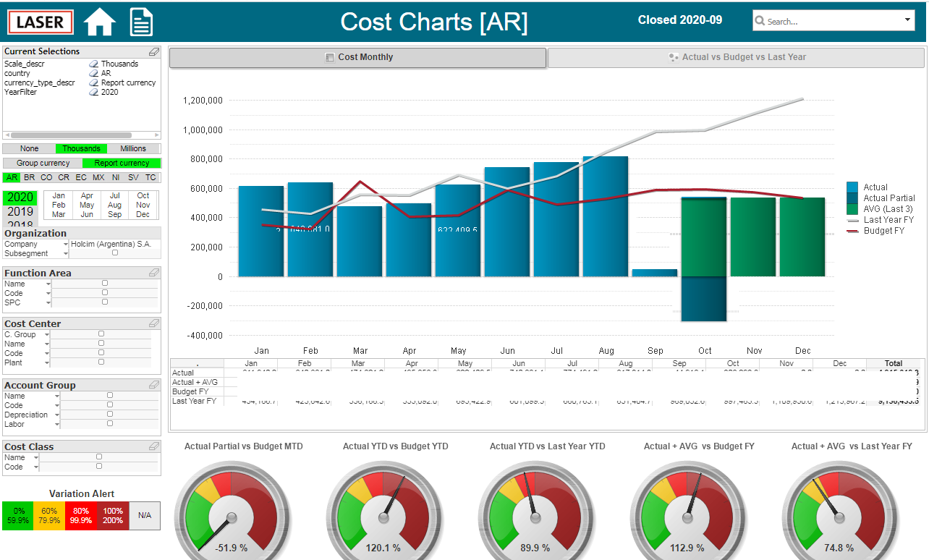
Task: Open the Search box dropdown arrow
Action: pos(909,20)
